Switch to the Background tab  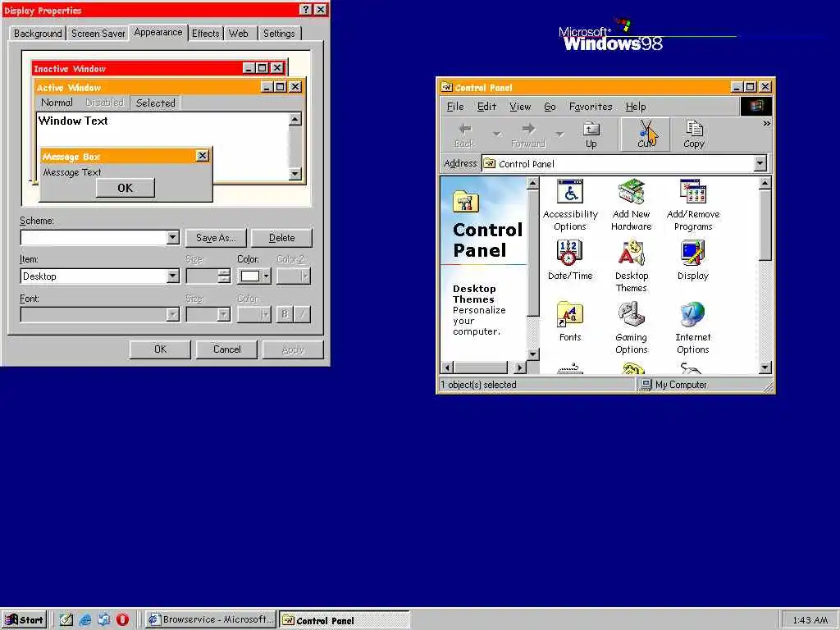click(38, 33)
